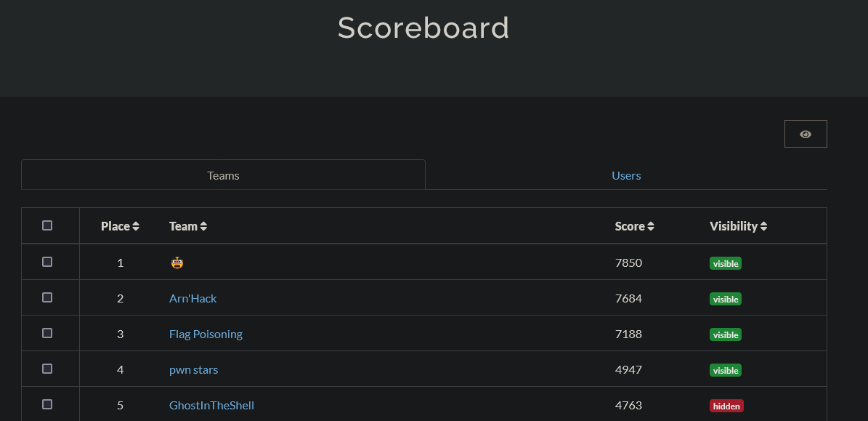This screenshot has height=421, width=868.
Task: Click the visible badge next to Arn'Hack
Action: click(x=725, y=299)
